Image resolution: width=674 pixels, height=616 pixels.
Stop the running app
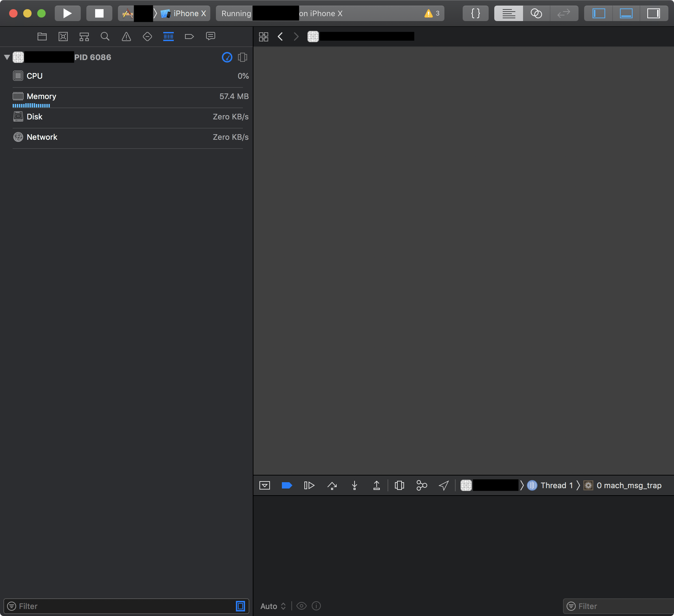[99, 13]
